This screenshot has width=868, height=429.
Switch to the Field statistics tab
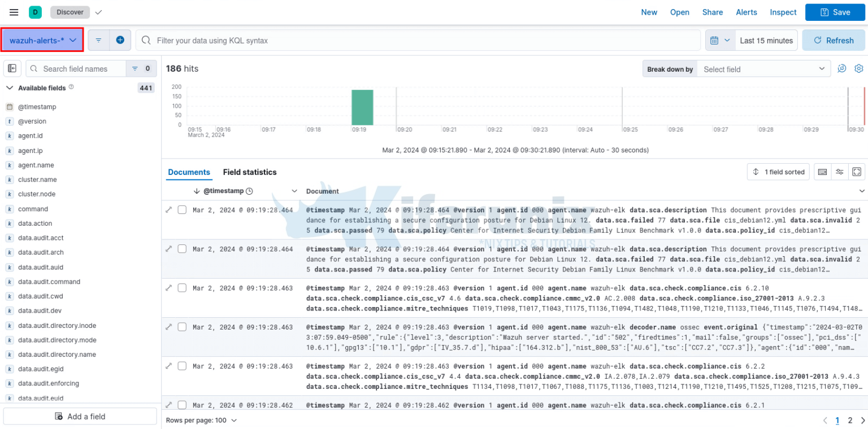250,172
